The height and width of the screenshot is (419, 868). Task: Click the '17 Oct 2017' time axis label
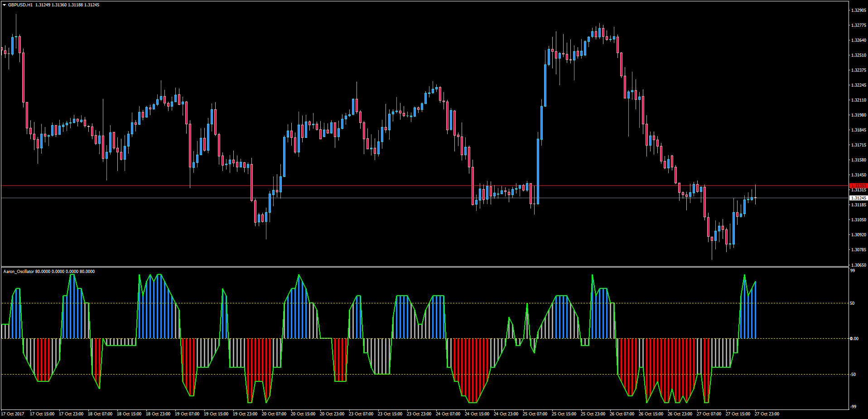coord(13,414)
